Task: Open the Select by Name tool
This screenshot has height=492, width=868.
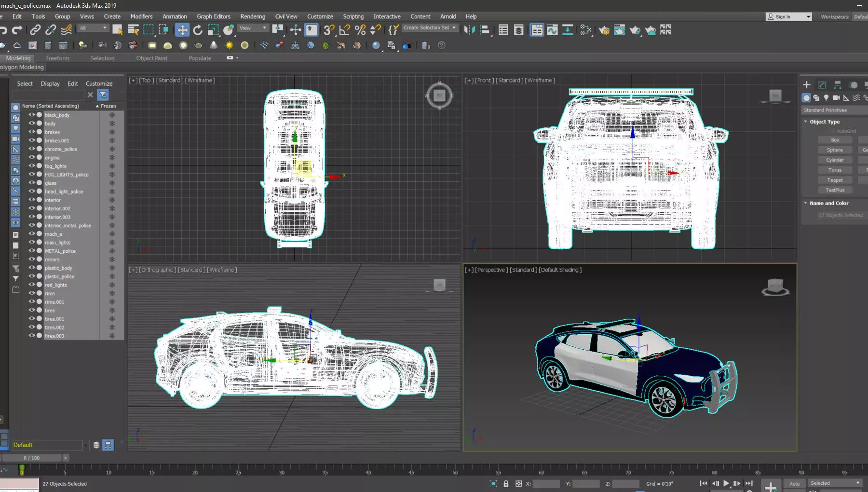Action: pos(133,30)
